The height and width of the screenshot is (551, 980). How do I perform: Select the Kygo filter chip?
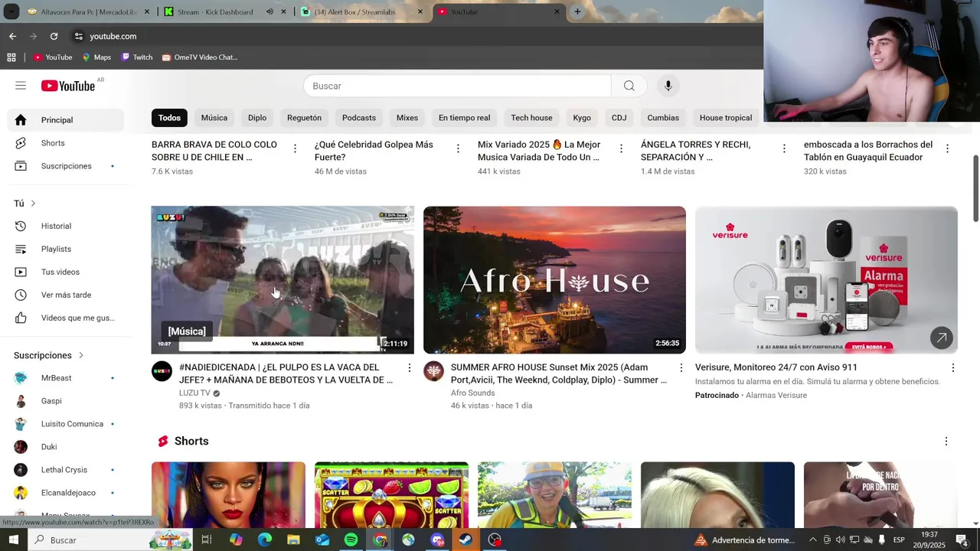coord(582,118)
